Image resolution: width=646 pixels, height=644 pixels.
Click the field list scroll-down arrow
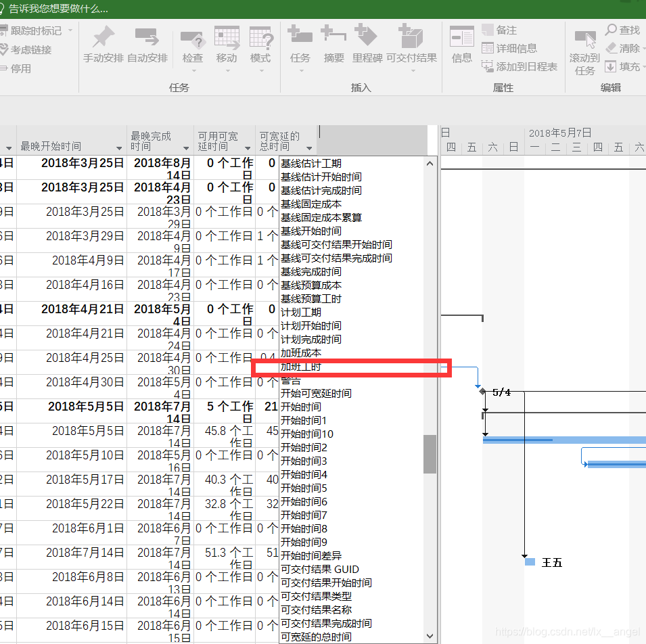point(430,636)
